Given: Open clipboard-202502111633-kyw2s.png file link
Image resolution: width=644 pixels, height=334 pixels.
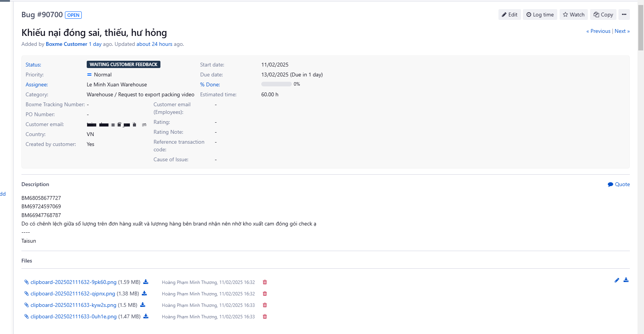Looking at the screenshot, I should click(x=73, y=305).
